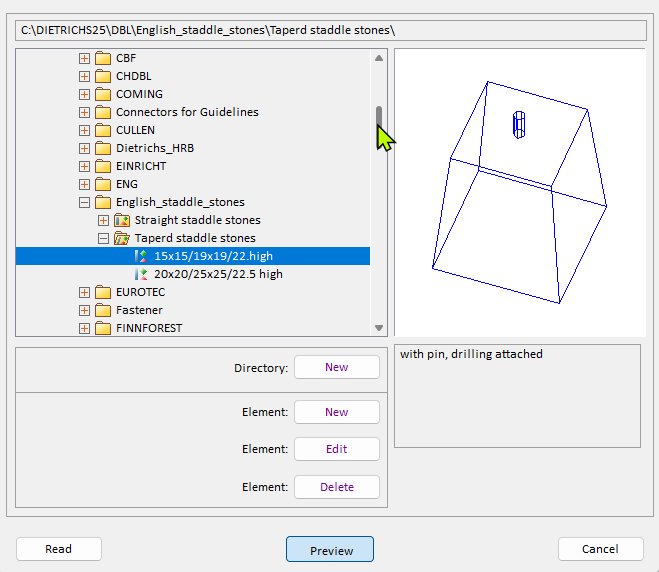Click the tree scrollbar down arrow

(379, 327)
